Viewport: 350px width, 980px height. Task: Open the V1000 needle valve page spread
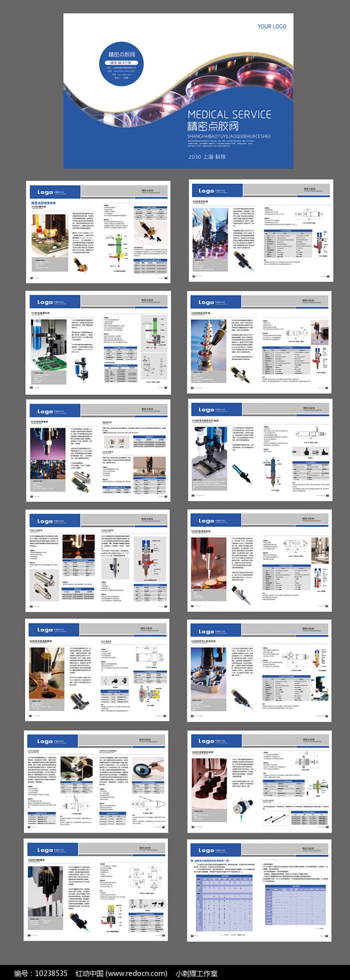click(x=98, y=232)
